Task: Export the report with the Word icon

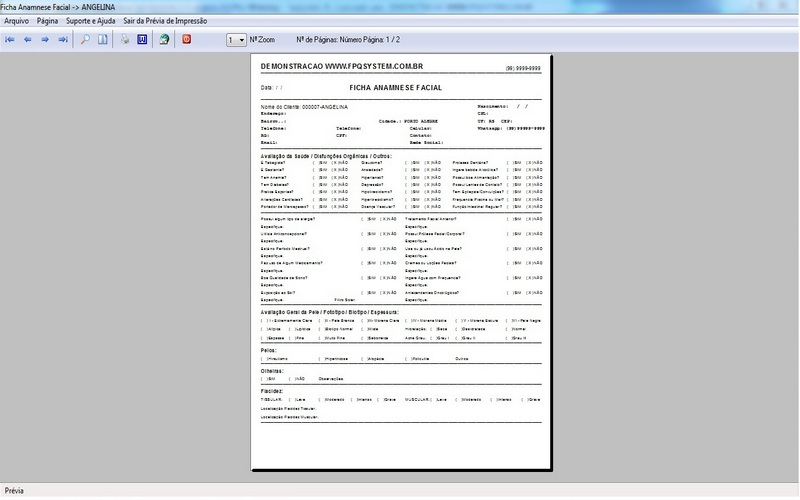Action: coord(142,40)
